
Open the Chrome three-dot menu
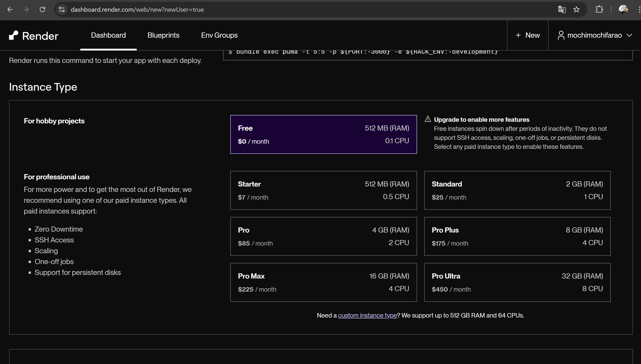point(639,9)
